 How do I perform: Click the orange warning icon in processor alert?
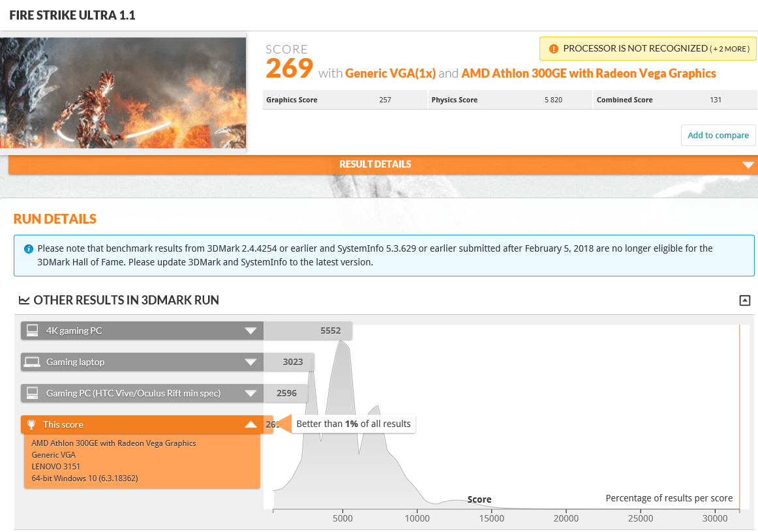pyautogui.click(x=554, y=49)
